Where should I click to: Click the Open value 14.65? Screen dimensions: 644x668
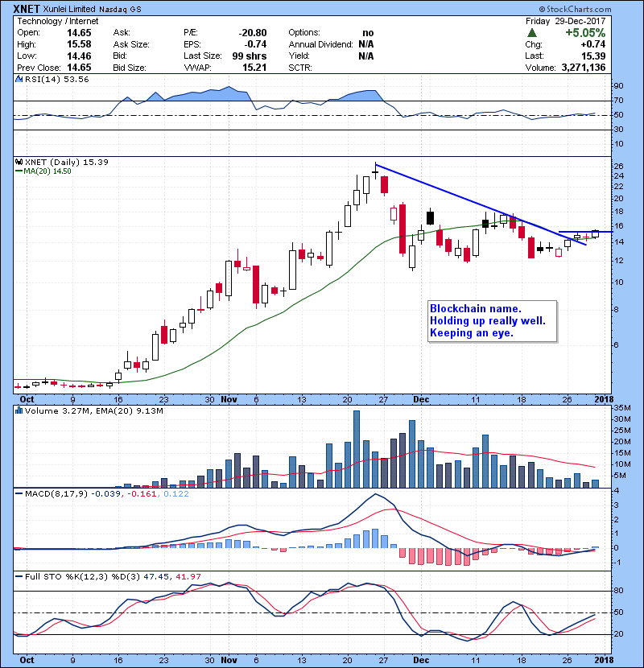(79, 33)
